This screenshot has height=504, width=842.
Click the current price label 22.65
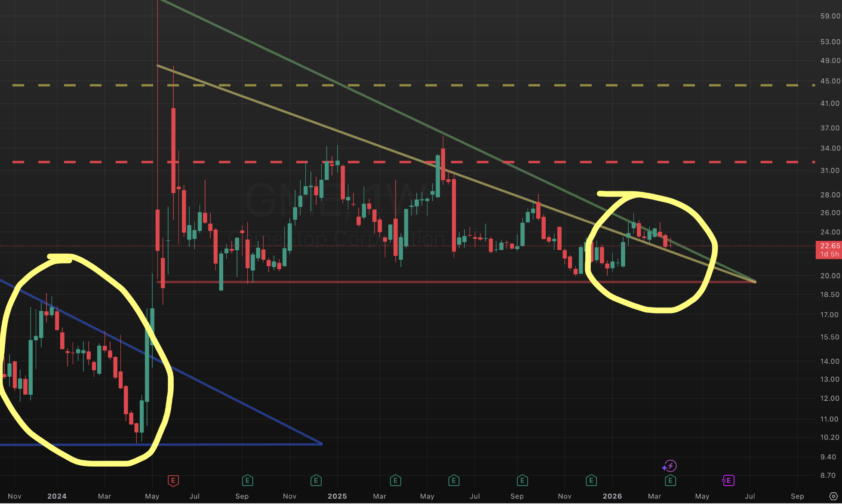tap(830, 246)
